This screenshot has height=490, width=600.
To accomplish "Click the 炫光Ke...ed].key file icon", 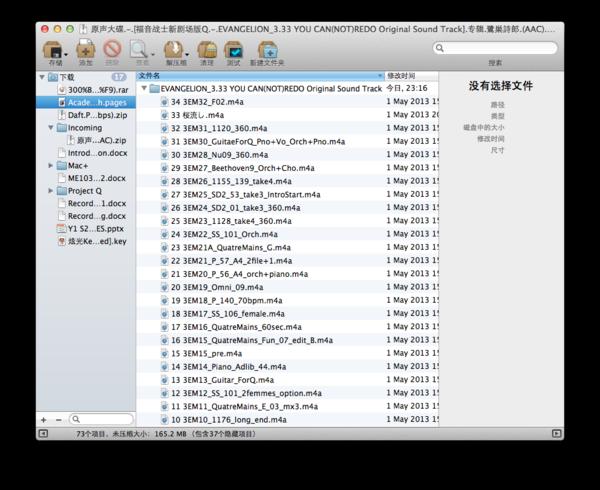I will pos(61,241).
